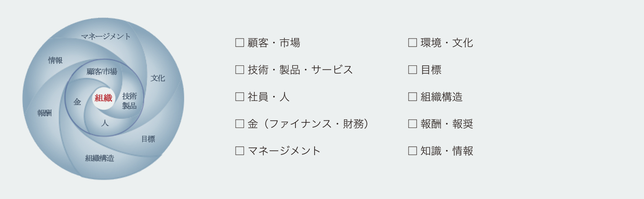Click the 情報 segment on the outer ring

pyautogui.click(x=55, y=61)
